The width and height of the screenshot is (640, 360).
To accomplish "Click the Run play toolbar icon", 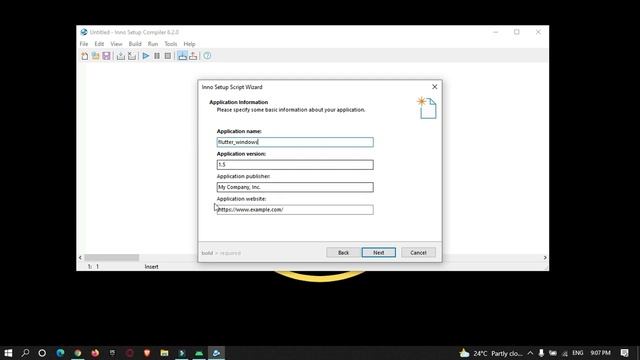I will pyautogui.click(x=146, y=56).
